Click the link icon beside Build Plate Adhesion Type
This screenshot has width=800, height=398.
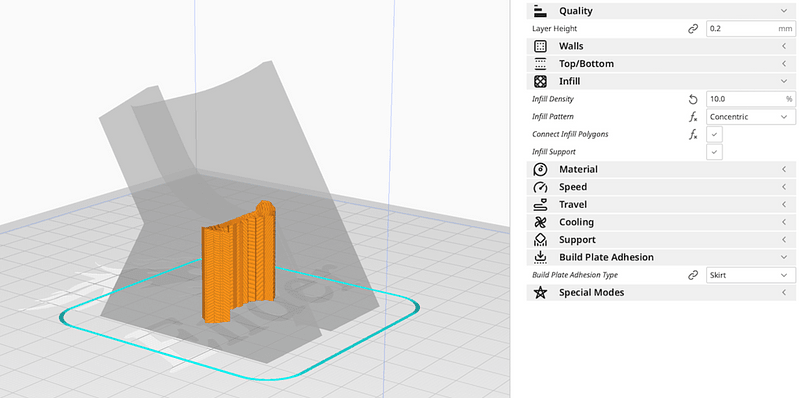[x=693, y=275]
